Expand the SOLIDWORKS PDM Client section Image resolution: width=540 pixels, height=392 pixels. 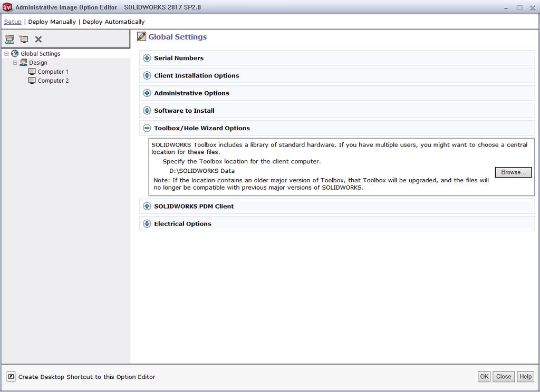click(147, 206)
